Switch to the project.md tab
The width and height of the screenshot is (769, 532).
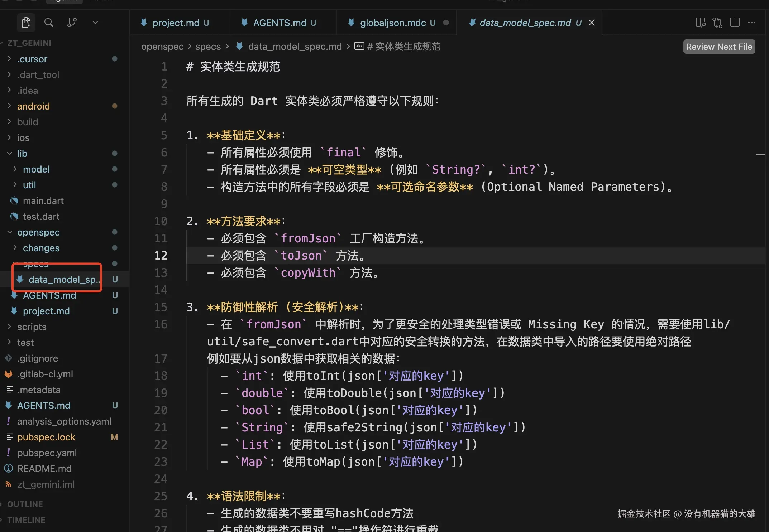click(x=176, y=23)
